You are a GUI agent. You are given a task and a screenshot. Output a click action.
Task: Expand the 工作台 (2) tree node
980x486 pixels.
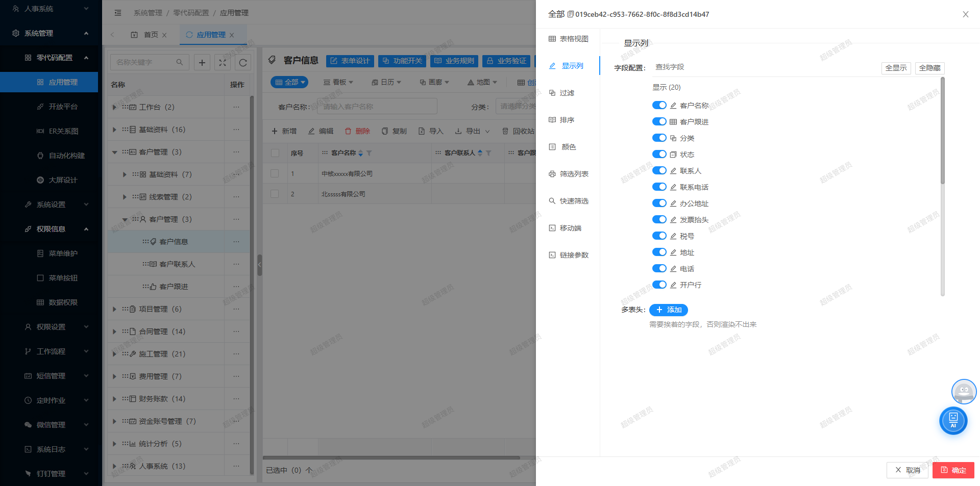click(114, 107)
